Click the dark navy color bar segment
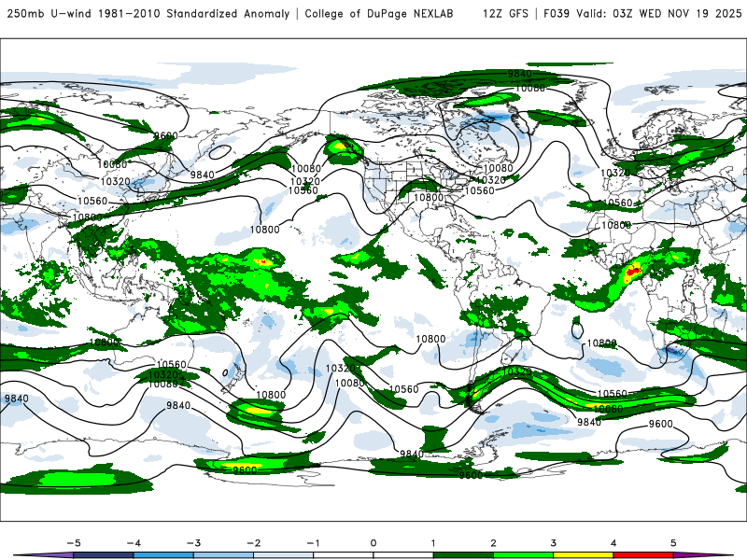The height and width of the screenshot is (560, 747). pyautogui.click(x=104, y=555)
